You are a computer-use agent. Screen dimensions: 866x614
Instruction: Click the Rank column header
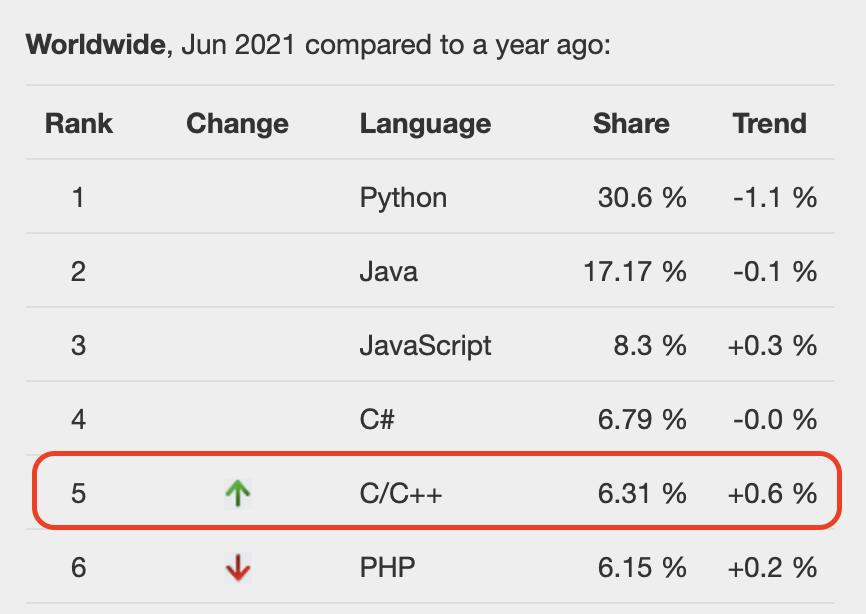78,123
